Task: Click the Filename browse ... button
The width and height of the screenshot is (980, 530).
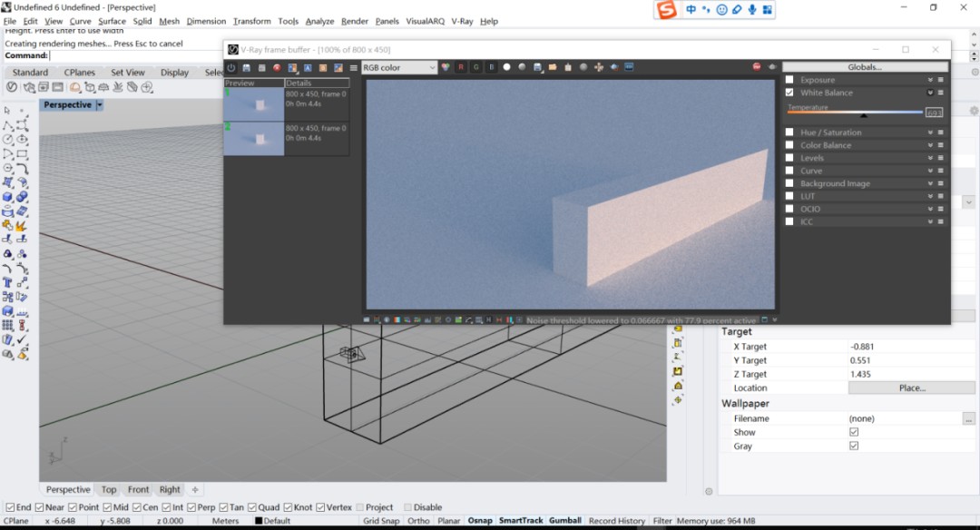Action: pos(968,418)
